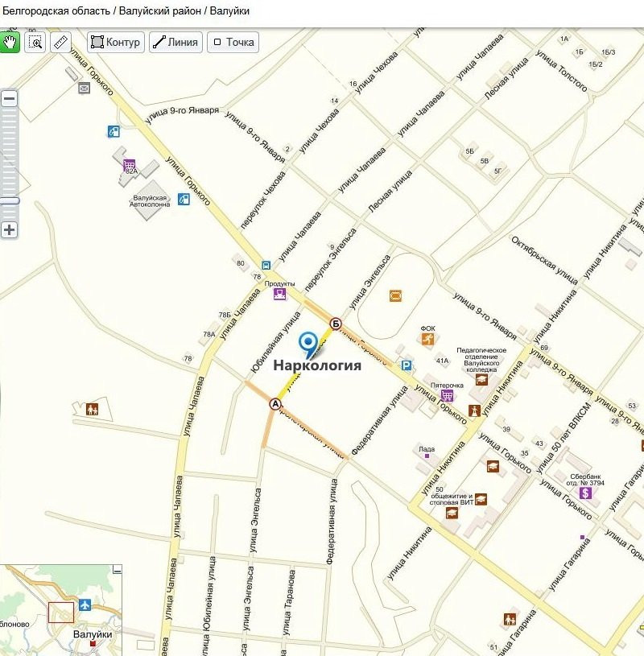Click the parking P icon

(407, 365)
